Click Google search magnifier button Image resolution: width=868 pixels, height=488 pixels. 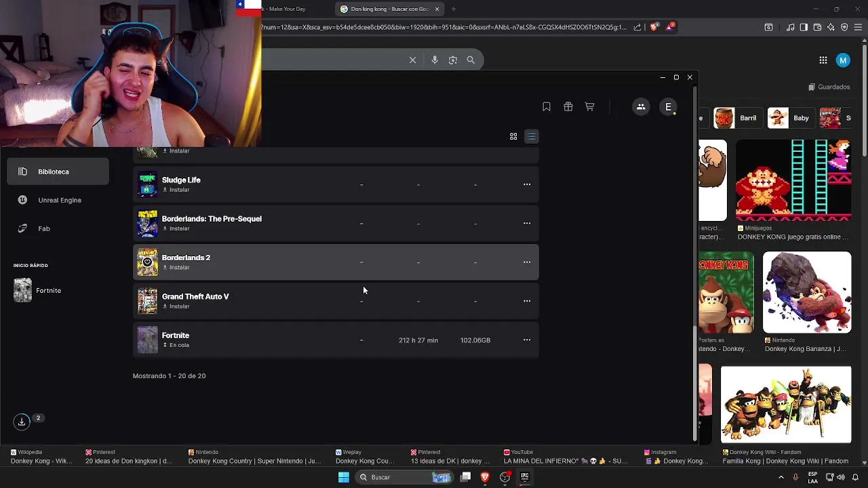click(x=471, y=60)
